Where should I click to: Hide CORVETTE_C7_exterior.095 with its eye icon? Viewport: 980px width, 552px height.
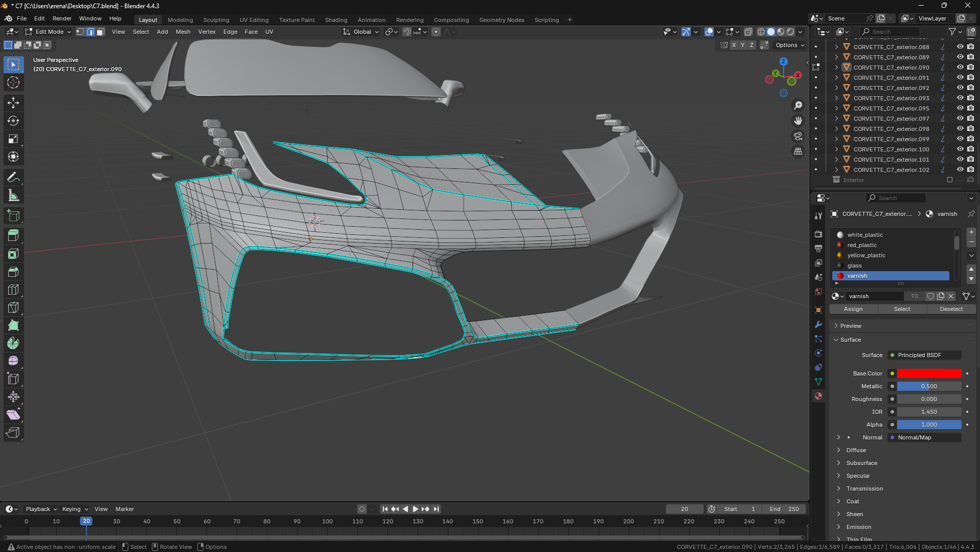pos(960,108)
